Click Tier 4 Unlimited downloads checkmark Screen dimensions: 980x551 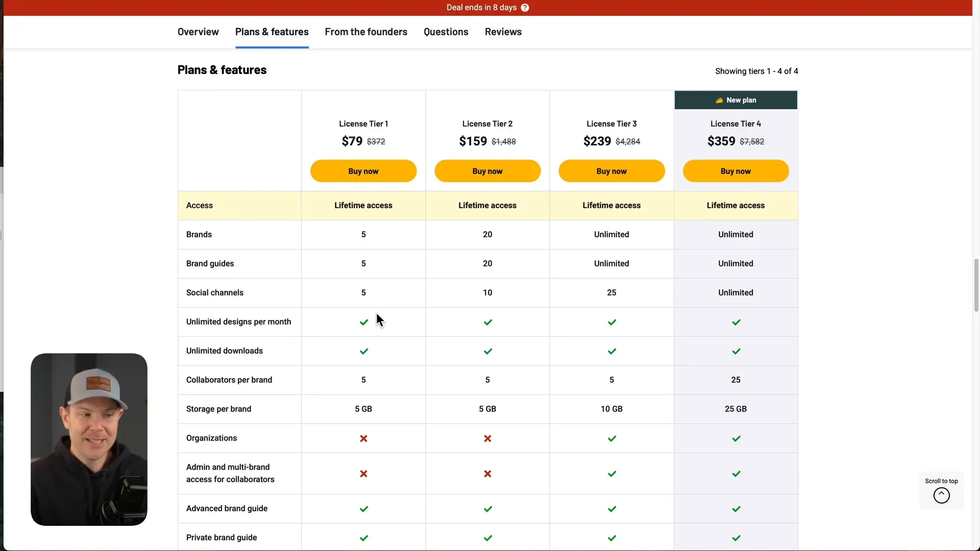click(736, 352)
